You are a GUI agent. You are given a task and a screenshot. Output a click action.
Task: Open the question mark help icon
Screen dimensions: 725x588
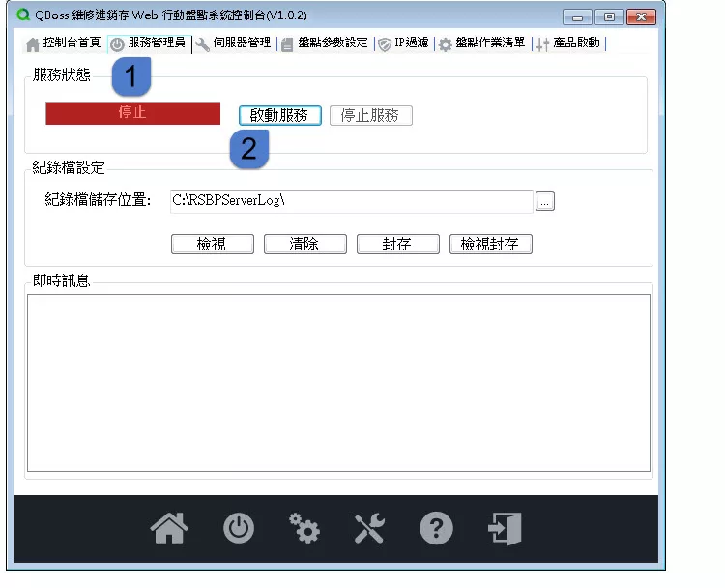click(x=436, y=528)
